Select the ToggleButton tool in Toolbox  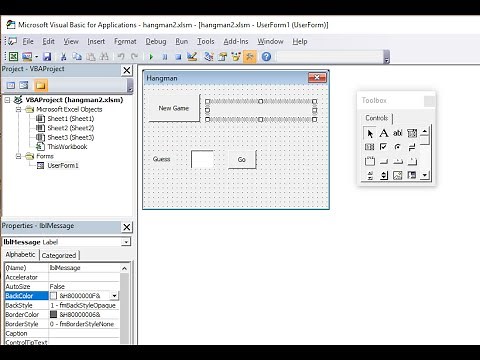pos(412,147)
